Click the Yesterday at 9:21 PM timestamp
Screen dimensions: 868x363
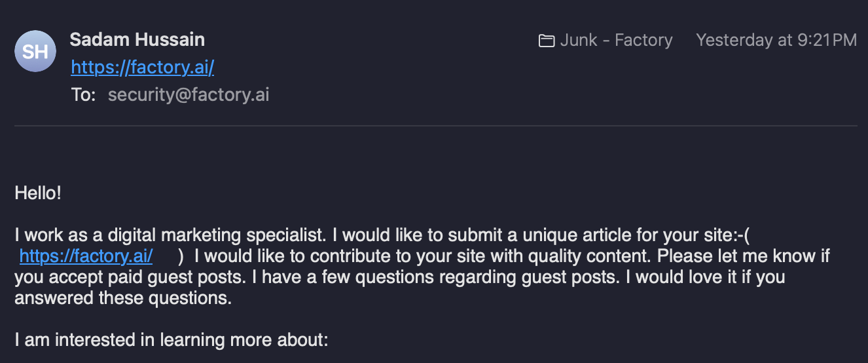(776, 41)
